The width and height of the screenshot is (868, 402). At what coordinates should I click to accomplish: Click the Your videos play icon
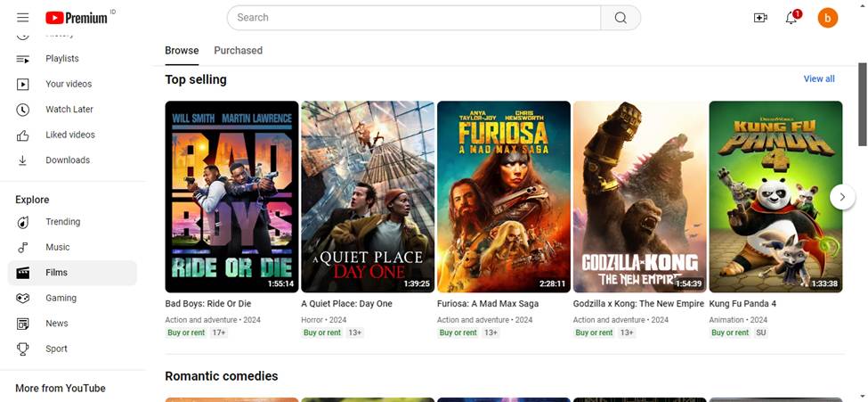click(x=22, y=85)
